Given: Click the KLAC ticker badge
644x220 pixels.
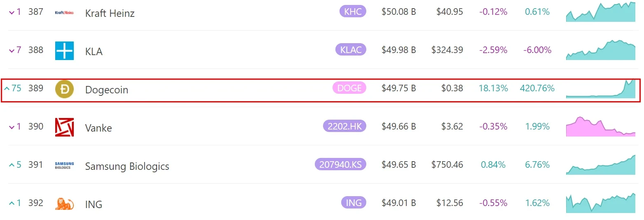Looking at the screenshot, I should click(x=351, y=50).
